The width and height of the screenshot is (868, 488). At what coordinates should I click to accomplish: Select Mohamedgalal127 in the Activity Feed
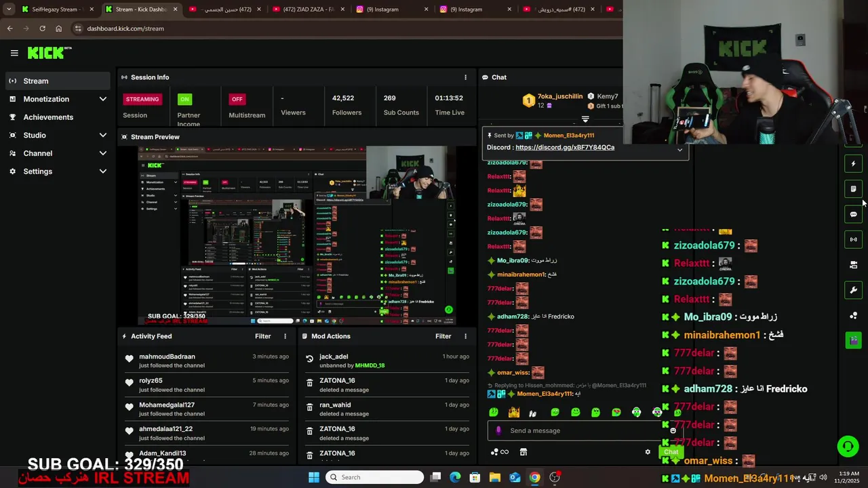click(206, 409)
